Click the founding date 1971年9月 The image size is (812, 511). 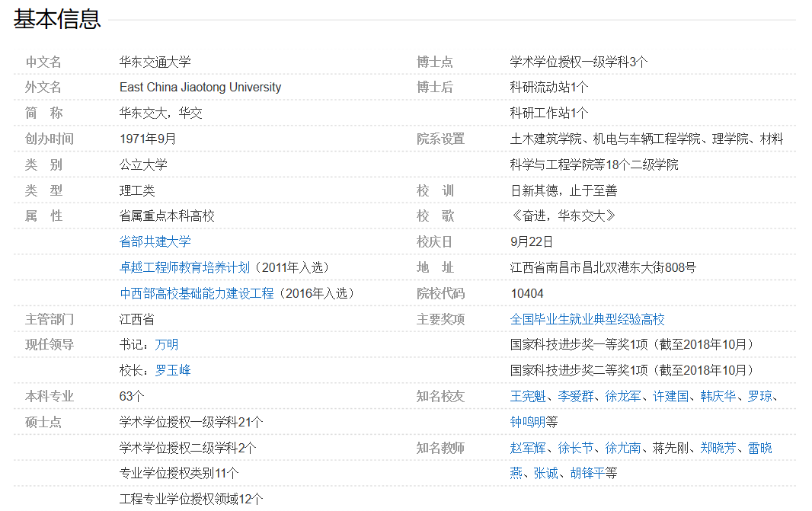[148, 139]
